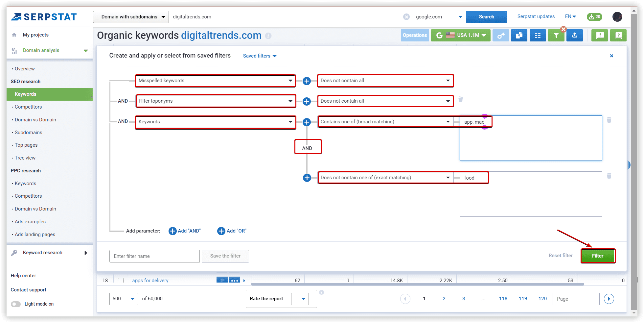Open 500 rows per page dropdown
Image resolution: width=644 pixels, height=323 pixels.
coord(124,299)
